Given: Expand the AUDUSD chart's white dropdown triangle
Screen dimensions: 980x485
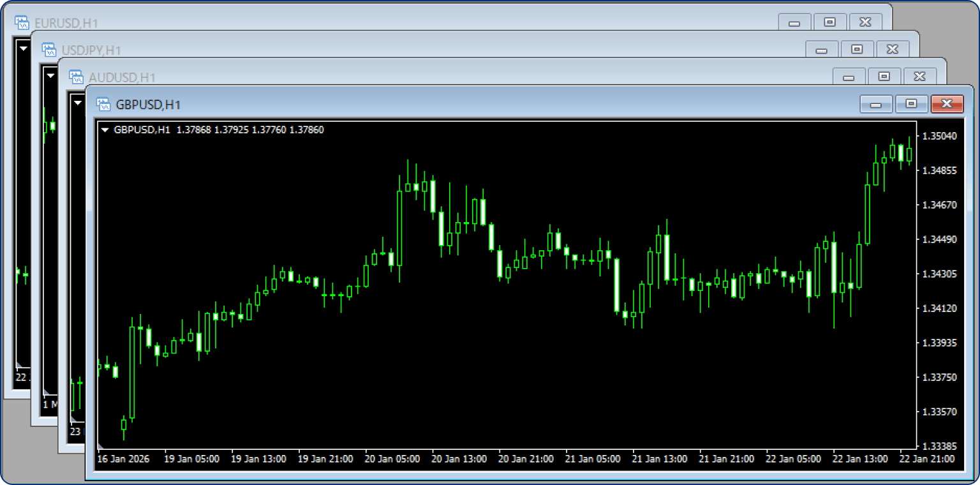Looking at the screenshot, I should (x=78, y=102).
